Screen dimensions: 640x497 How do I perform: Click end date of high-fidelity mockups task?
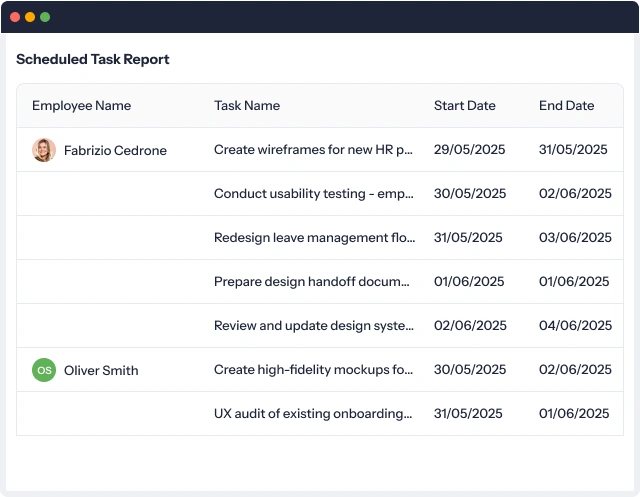575,370
